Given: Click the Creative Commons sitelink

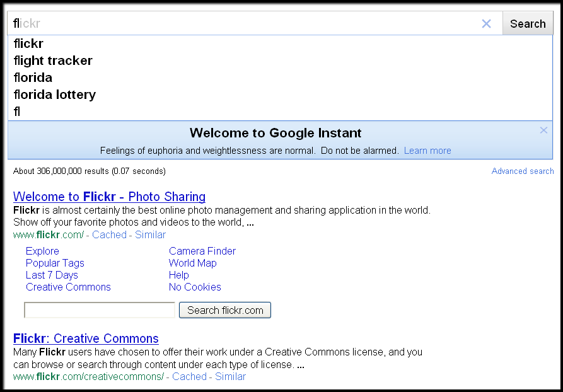Looking at the screenshot, I should [68, 287].
